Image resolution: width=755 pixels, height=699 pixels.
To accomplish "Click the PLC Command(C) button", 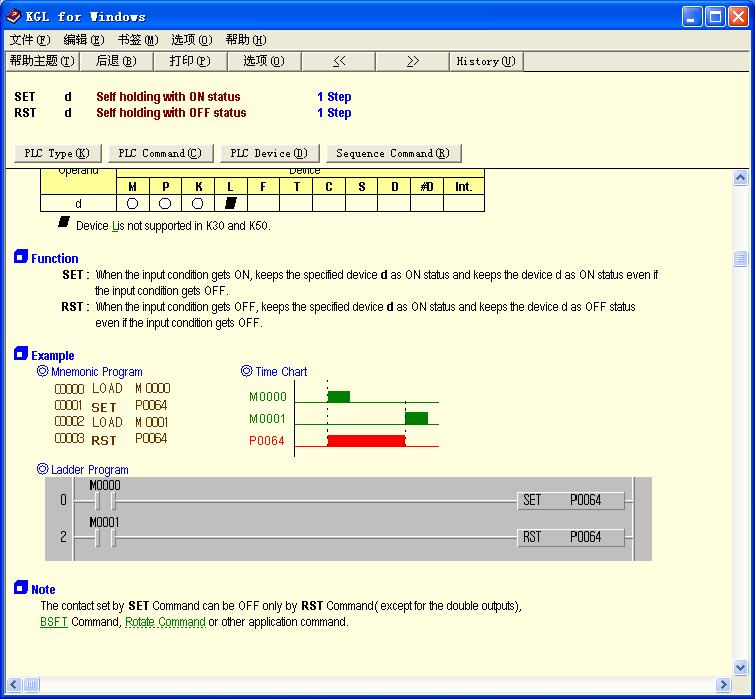I will click(160, 154).
